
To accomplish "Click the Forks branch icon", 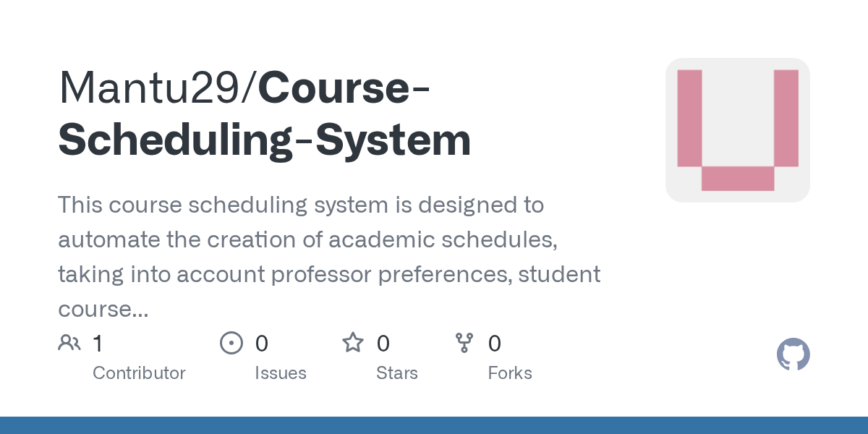I will tap(464, 343).
